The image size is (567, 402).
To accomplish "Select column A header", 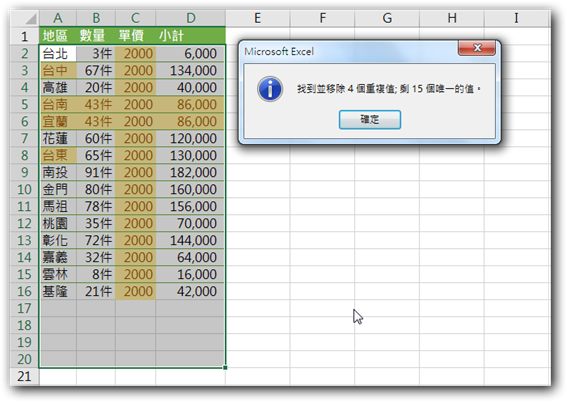I will click(x=58, y=18).
